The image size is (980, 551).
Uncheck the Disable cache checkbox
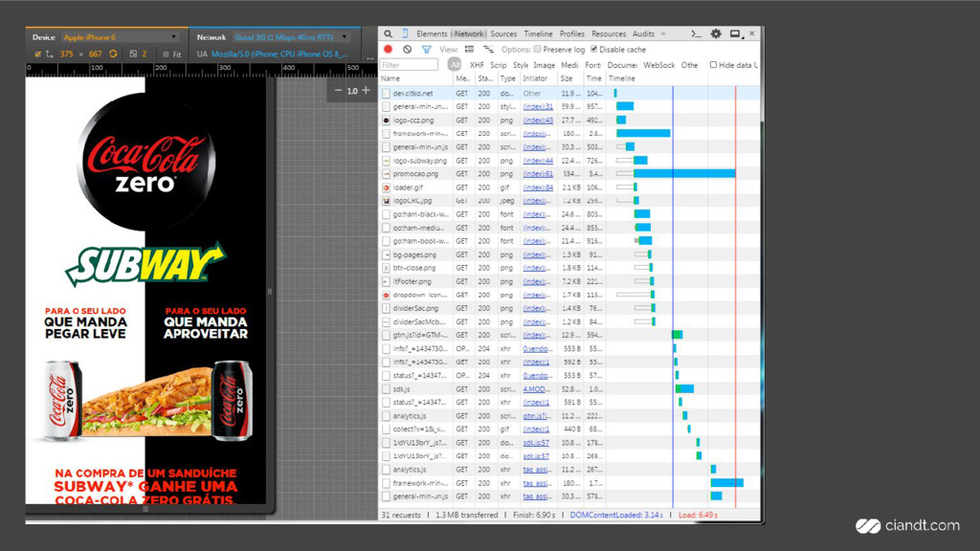click(x=593, y=50)
